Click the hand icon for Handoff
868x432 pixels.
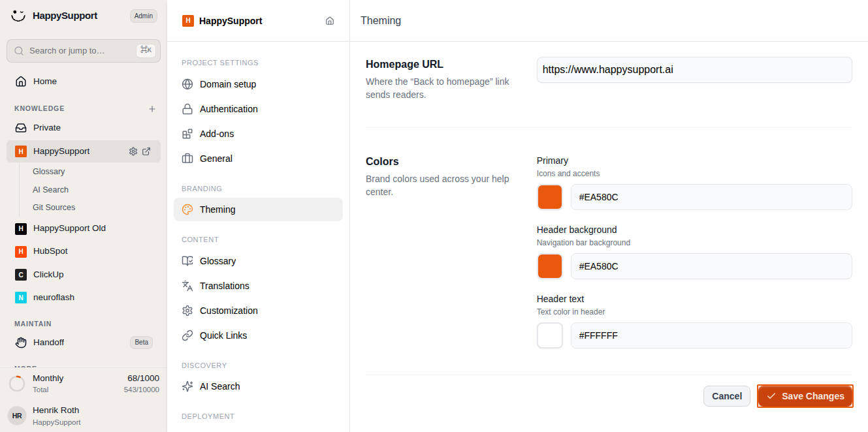pos(21,343)
